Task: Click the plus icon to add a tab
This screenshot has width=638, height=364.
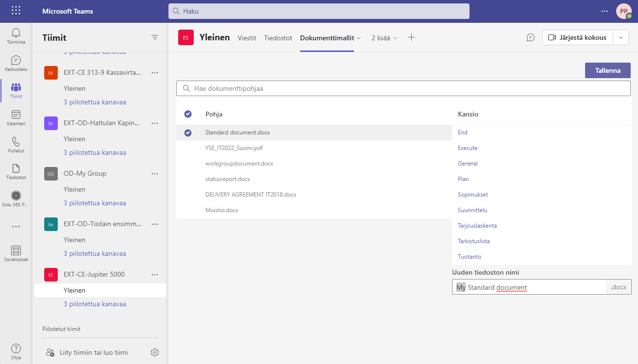Action: pyautogui.click(x=411, y=37)
